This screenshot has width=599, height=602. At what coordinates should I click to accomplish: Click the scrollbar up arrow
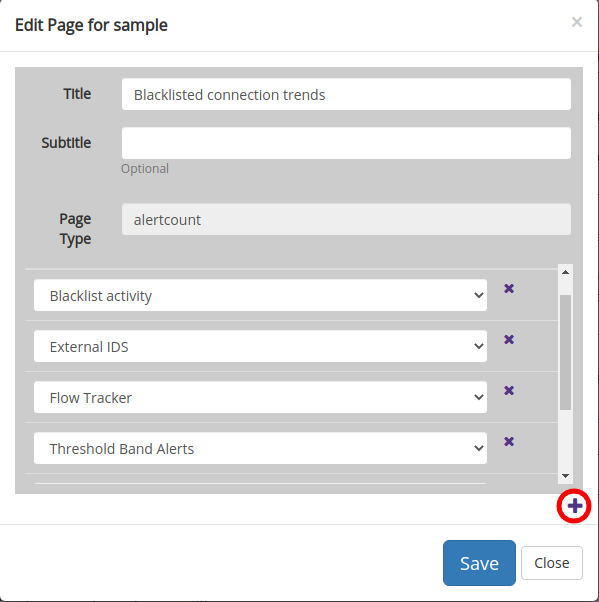click(x=565, y=272)
